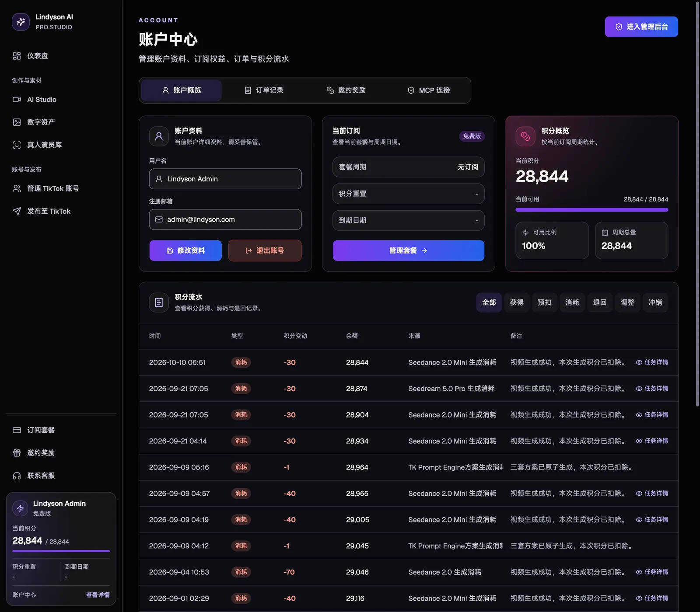The image size is (700, 612).
Task: Click the 用户名 field Lindyson Admin
Action: (225, 179)
